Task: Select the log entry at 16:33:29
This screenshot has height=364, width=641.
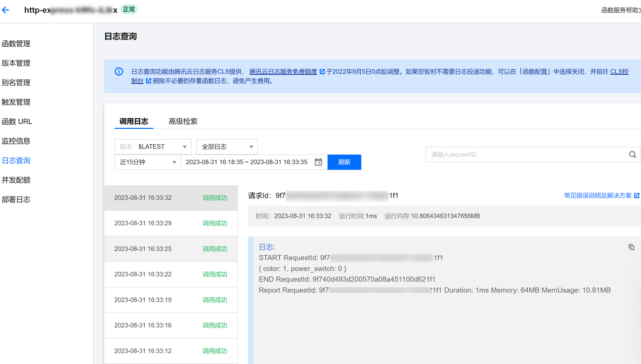Action: [x=170, y=223]
